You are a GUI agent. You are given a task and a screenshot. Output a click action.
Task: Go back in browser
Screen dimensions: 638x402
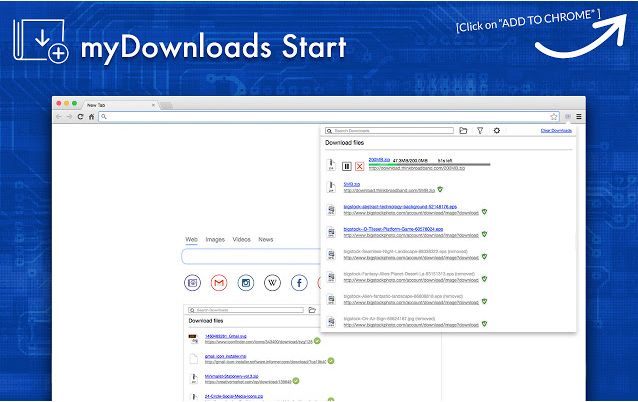(x=59, y=117)
